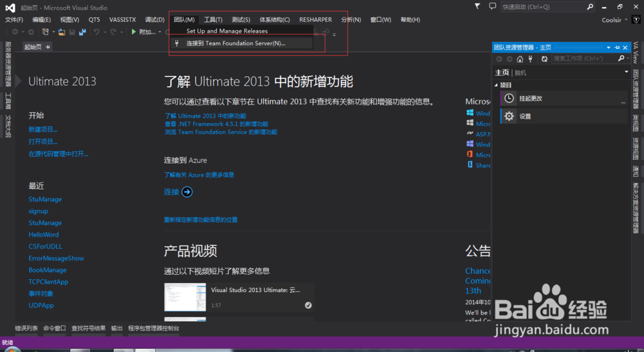The width and height of the screenshot is (644, 352).
Task: Open the 团队(M) menu
Action: (x=184, y=20)
